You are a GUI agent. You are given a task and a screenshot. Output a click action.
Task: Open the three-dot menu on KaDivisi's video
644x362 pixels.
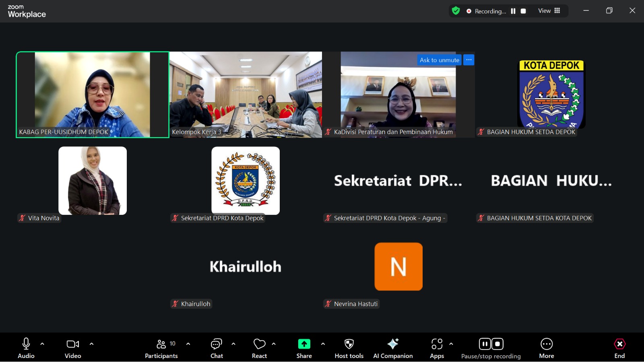pyautogui.click(x=469, y=60)
